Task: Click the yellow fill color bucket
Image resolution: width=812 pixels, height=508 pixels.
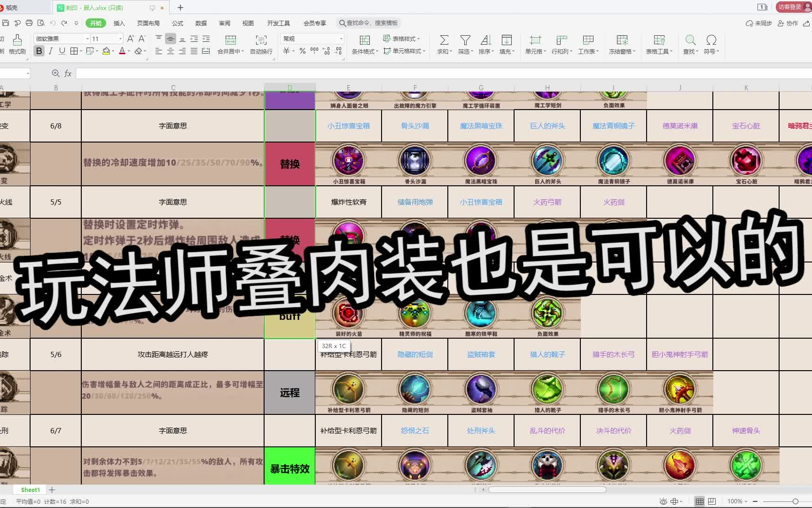Action: tap(106, 51)
